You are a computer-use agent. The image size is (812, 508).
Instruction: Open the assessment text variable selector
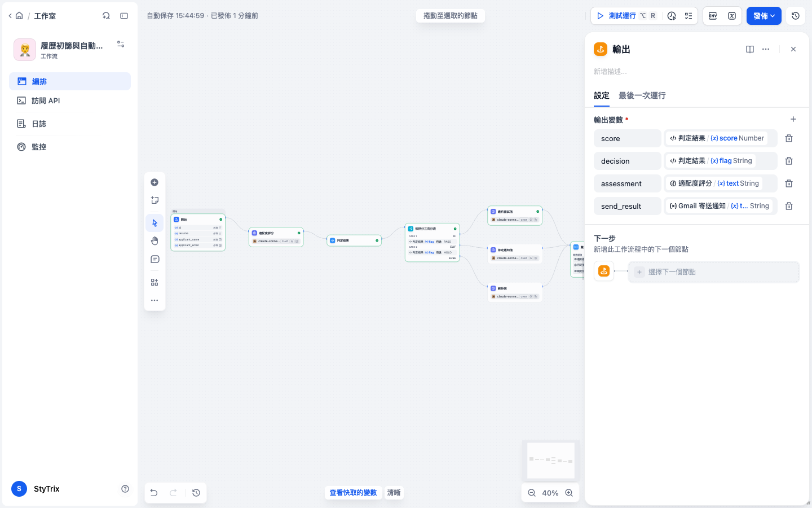[x=721, y=183]
